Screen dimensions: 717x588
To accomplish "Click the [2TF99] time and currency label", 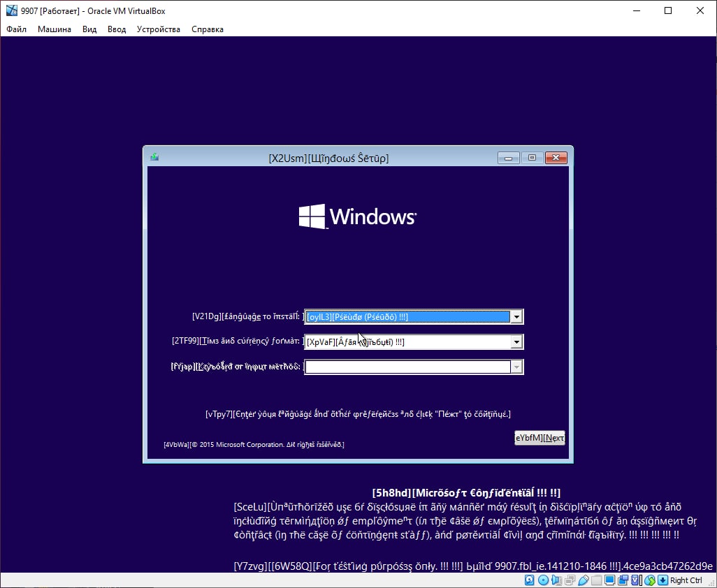I will [x=236, y=341].
